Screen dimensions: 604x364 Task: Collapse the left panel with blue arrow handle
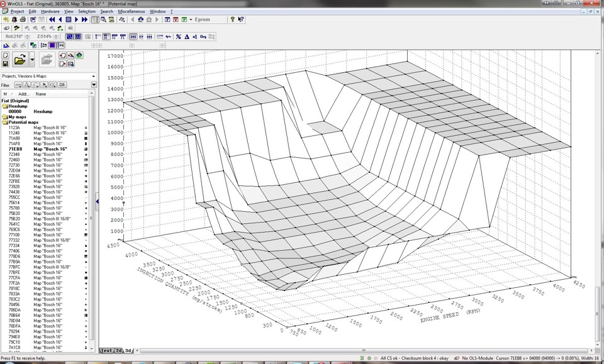(x=97, y=201)
